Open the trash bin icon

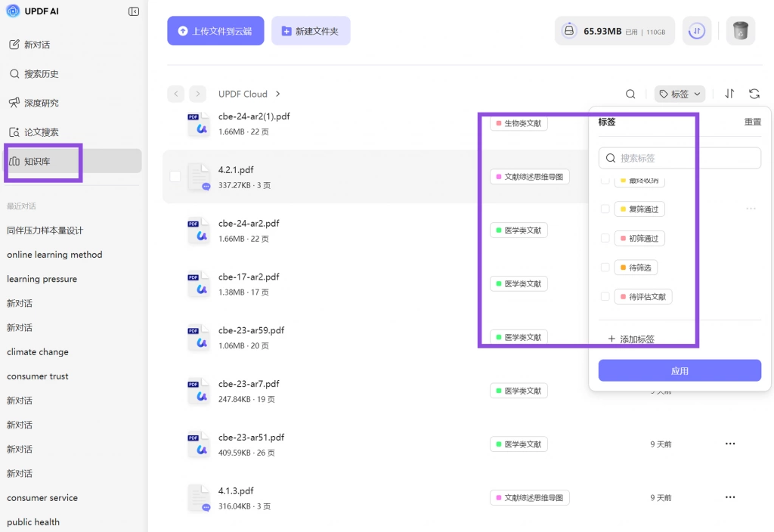click(x=740, y=31)
